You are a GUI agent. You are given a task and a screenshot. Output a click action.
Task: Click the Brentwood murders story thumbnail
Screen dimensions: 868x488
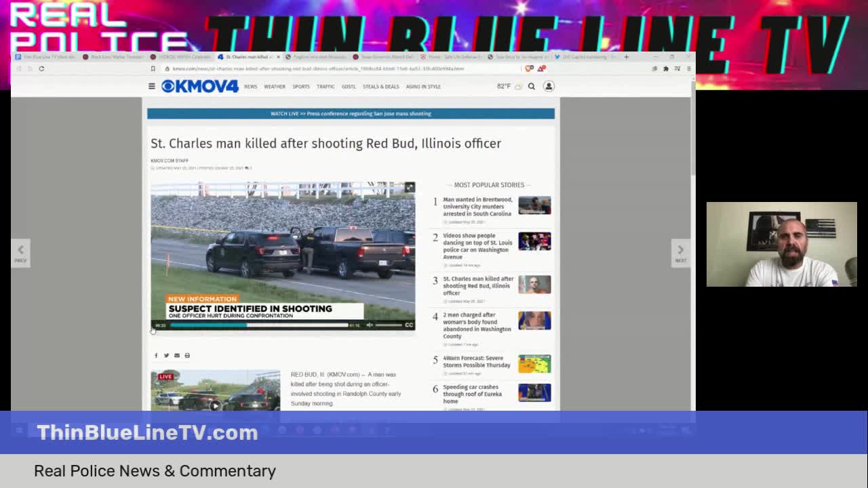coord(534,205)
